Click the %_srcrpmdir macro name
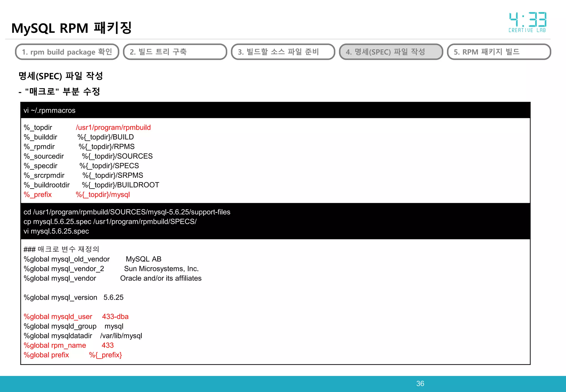The image size is (566, 392). 44,175
